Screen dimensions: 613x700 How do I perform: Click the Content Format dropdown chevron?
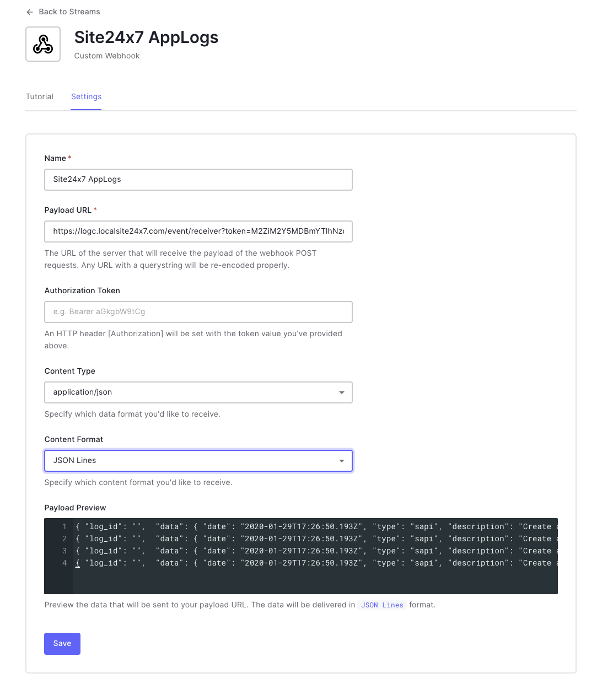tap(342, 460)
